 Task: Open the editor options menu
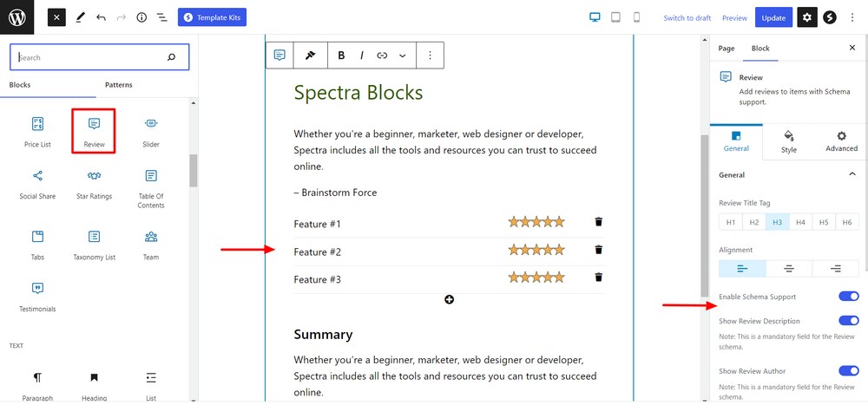tap(852, 17)
